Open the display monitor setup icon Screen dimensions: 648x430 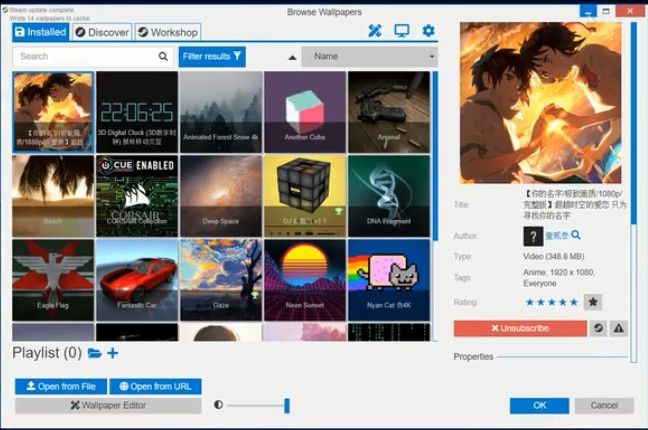[x=402, y=31]
